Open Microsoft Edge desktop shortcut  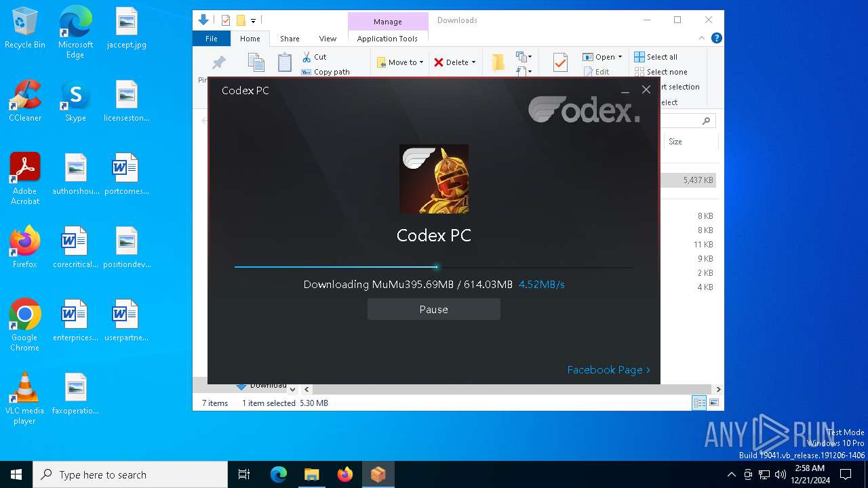coord(75,32)
